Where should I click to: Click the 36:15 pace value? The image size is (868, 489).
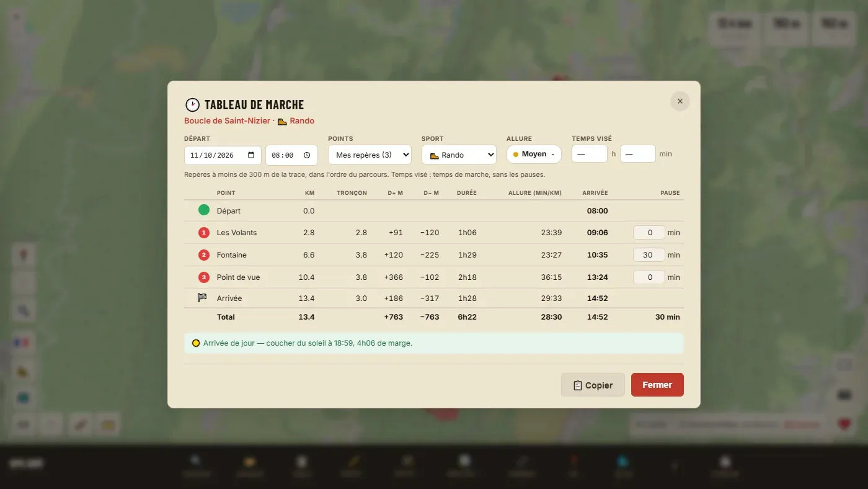click(x=552, y=277)
